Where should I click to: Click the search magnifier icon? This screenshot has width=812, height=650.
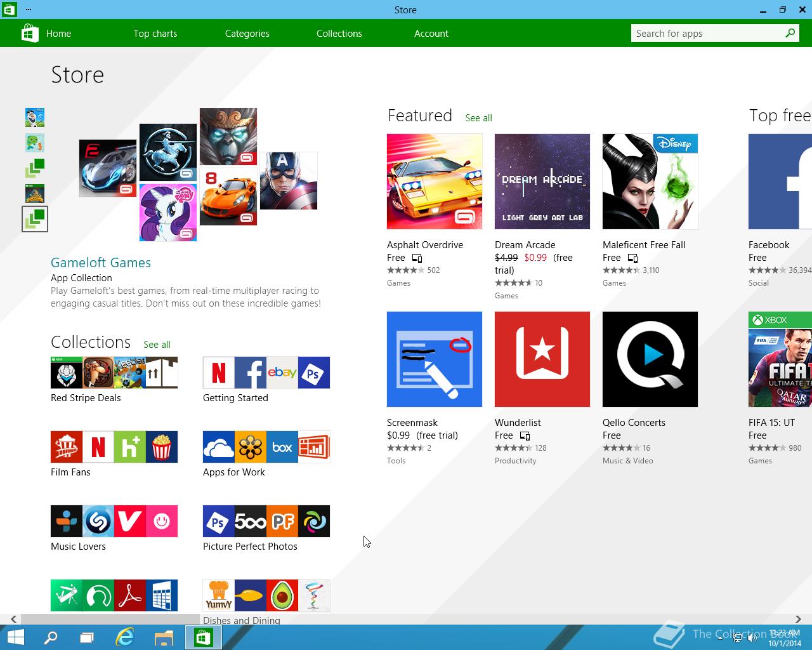(x=790, y=33)
